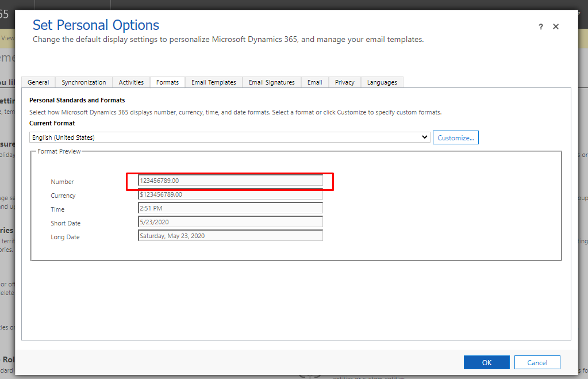Click the Long Date preview field

click(x=230, y=236)
